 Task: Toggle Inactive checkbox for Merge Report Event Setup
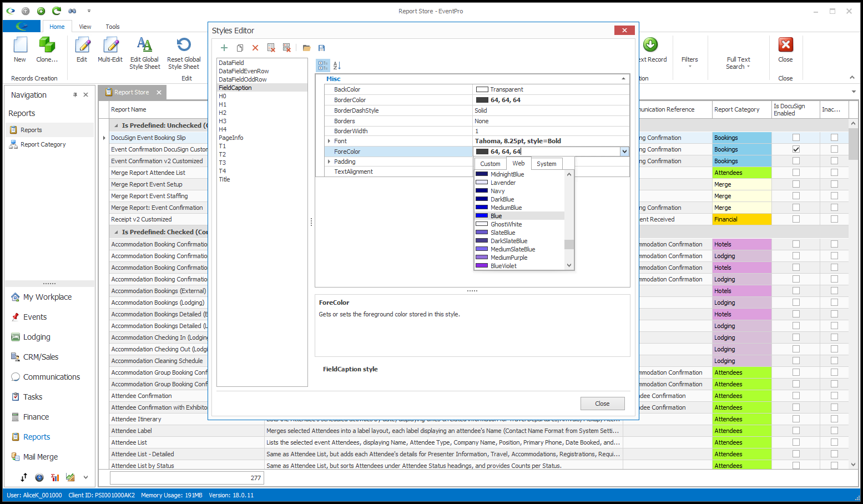pos(834,184)
